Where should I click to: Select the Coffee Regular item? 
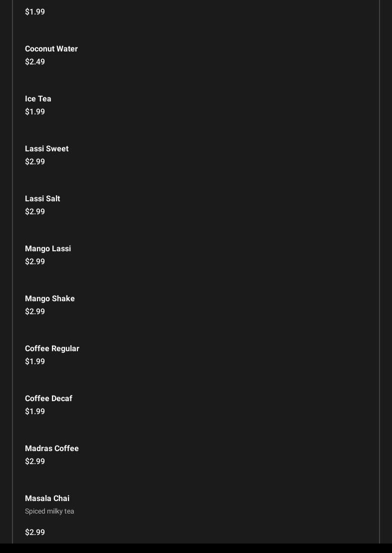[x=52, y=349]
